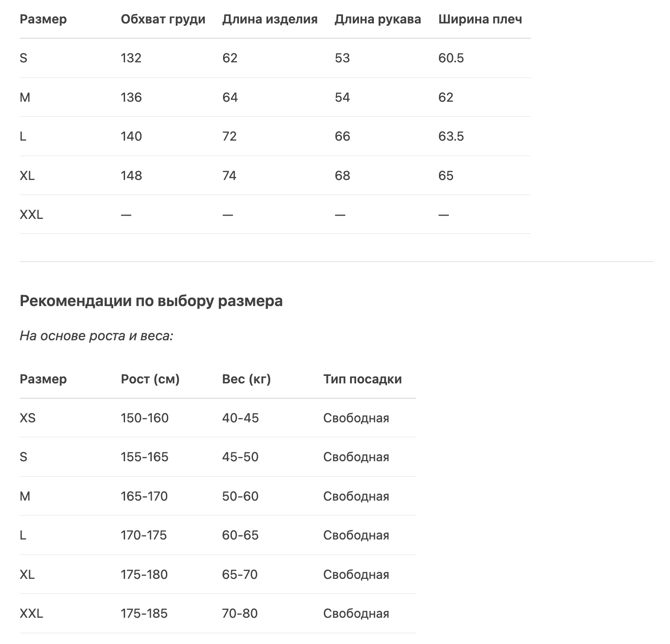Click the "Вес (кг)" column header
Screen dimensions: 670x644
pos(246,379)
